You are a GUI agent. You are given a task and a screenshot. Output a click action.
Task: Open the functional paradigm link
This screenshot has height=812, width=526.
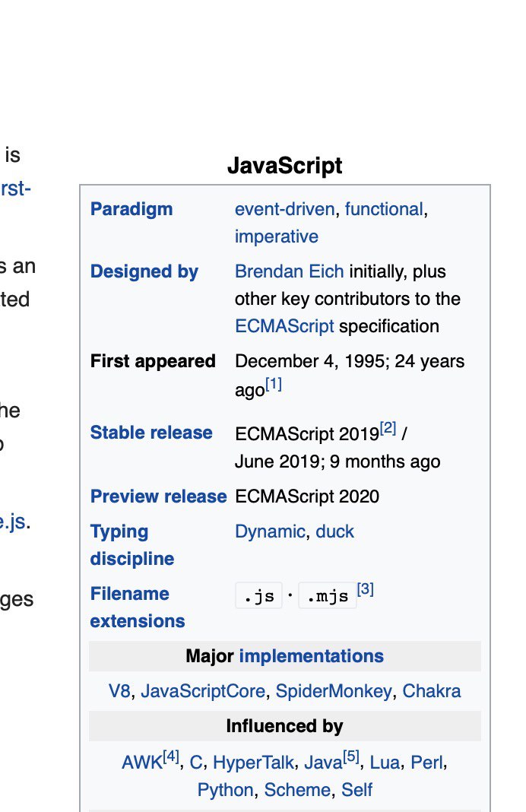384,209
